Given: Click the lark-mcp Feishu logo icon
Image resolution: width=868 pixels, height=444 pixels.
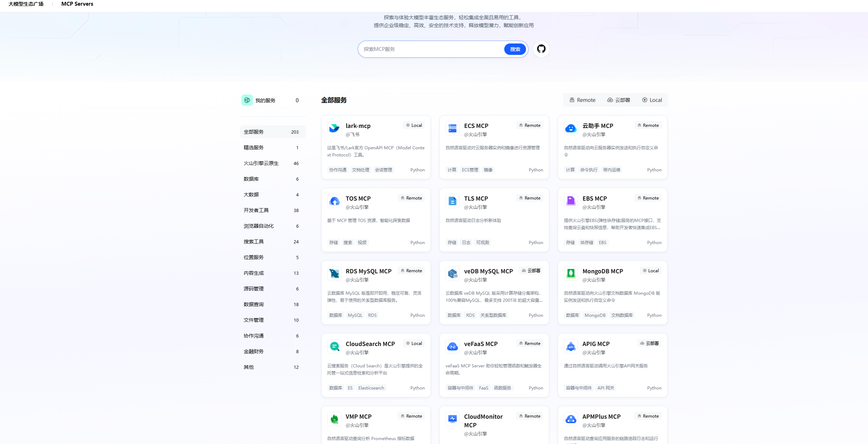Looking at the screenshot, I should 334,128.
